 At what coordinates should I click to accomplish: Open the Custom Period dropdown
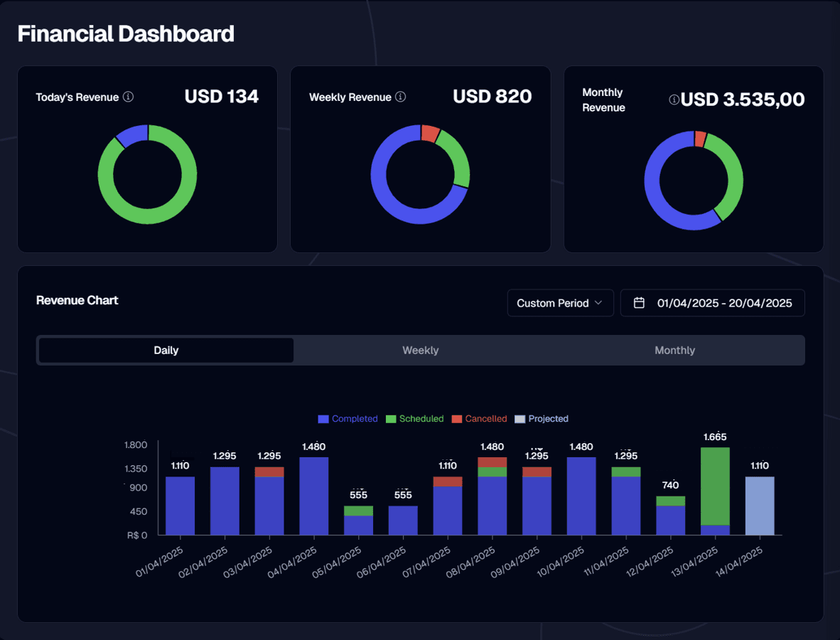560,302
